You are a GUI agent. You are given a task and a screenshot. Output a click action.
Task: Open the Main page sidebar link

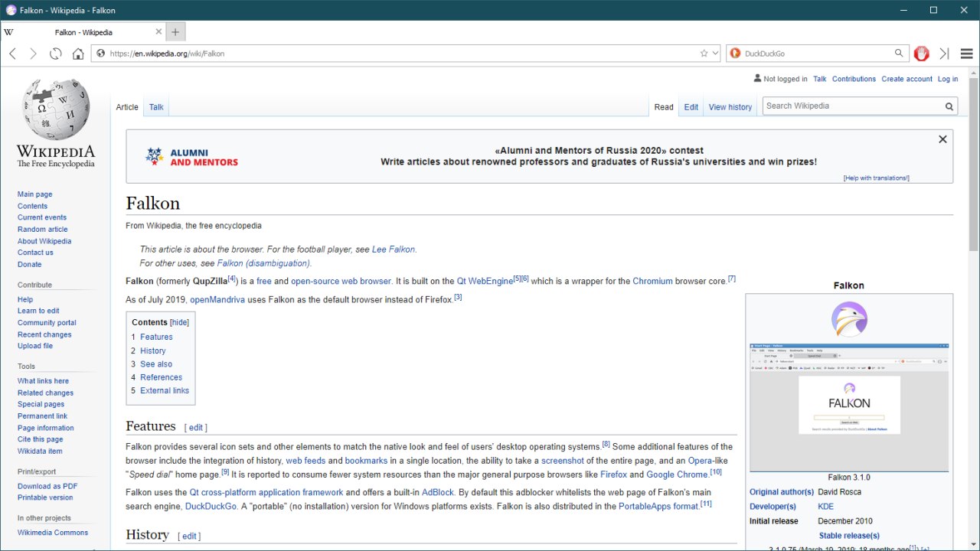tap(35, 194)
